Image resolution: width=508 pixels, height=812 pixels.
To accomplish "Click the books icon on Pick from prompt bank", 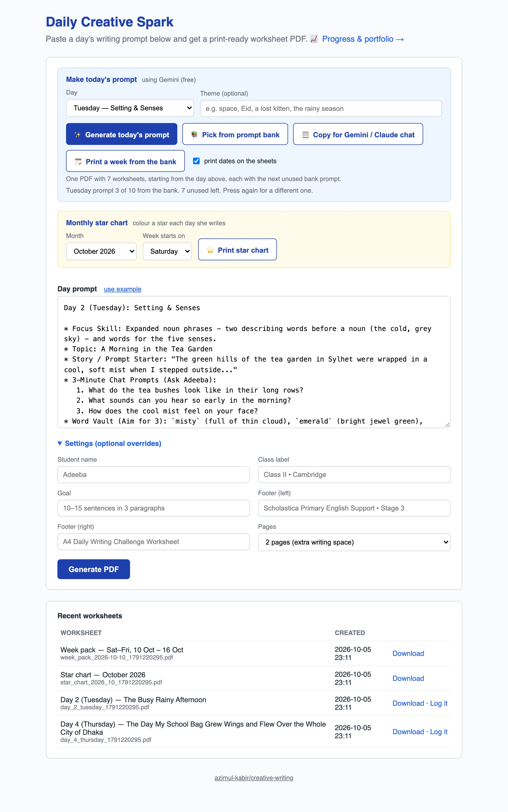I will coord(194,134).
